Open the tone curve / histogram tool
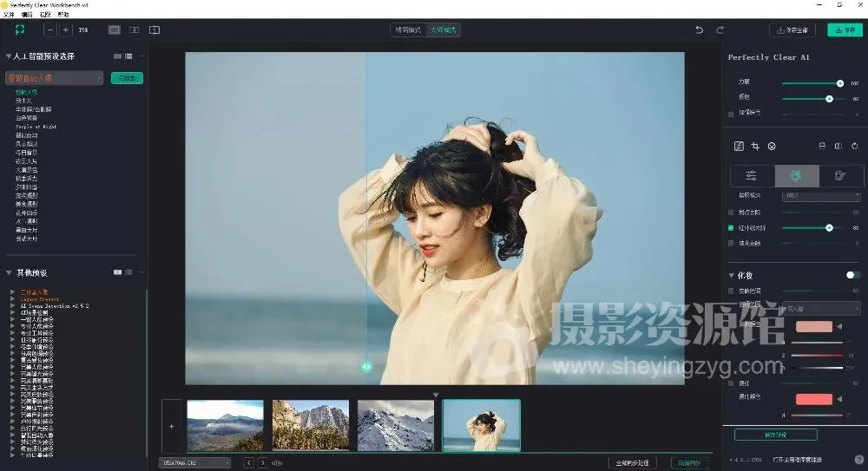 [739, 146]
